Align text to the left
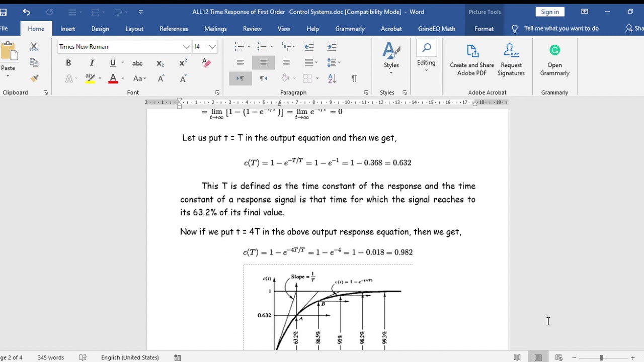The height and width of the screenshot is (362, 644). click(240, 63)
